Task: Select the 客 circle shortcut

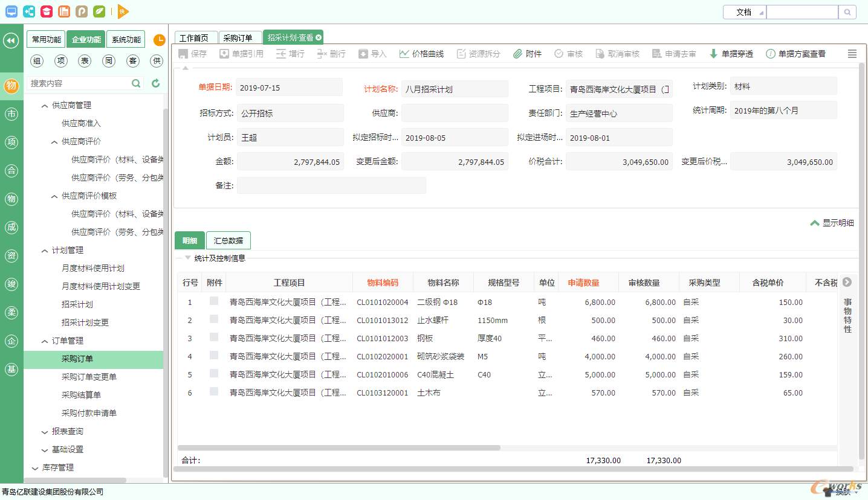Action: (133, 60)
